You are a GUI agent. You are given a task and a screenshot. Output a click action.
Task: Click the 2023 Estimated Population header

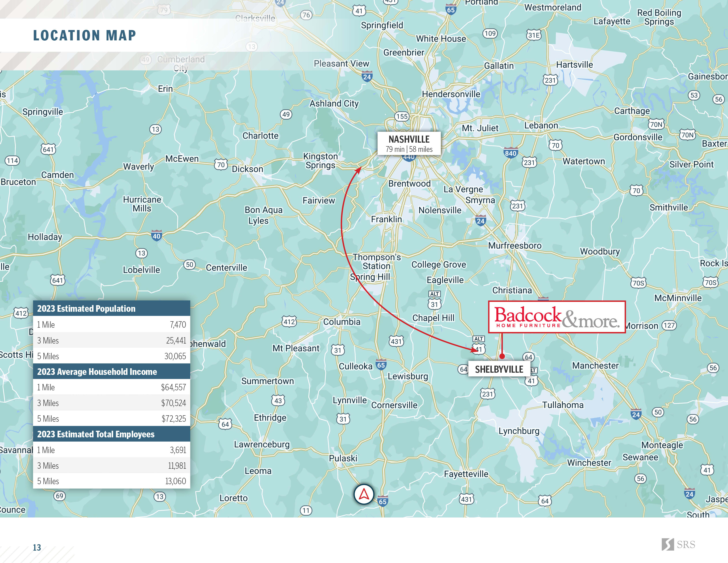tap(112, 308)
